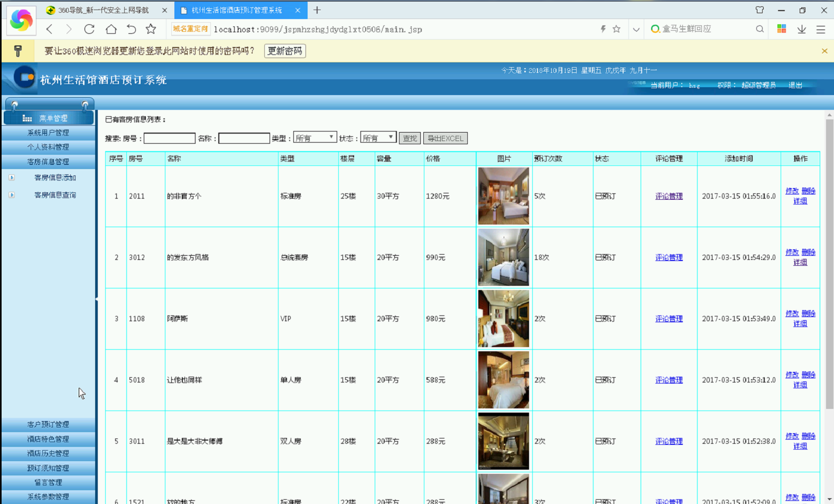Open room 5018 photo thumbnail
This screenshot has width=834, height=504.
coord(504,380)
